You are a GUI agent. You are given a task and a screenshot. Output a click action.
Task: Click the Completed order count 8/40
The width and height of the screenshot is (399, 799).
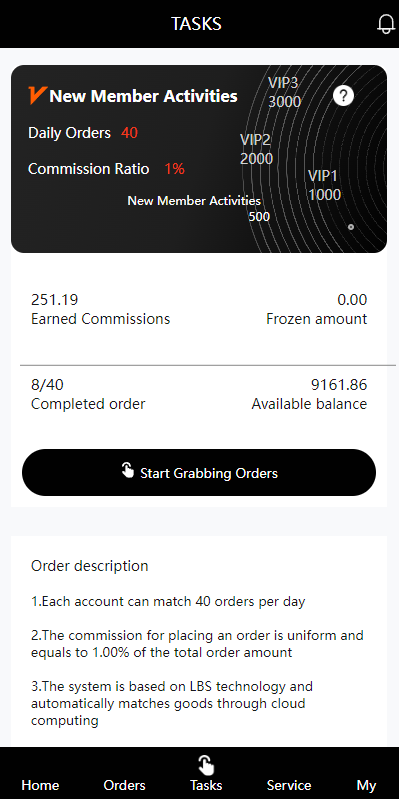click(47, 385)
